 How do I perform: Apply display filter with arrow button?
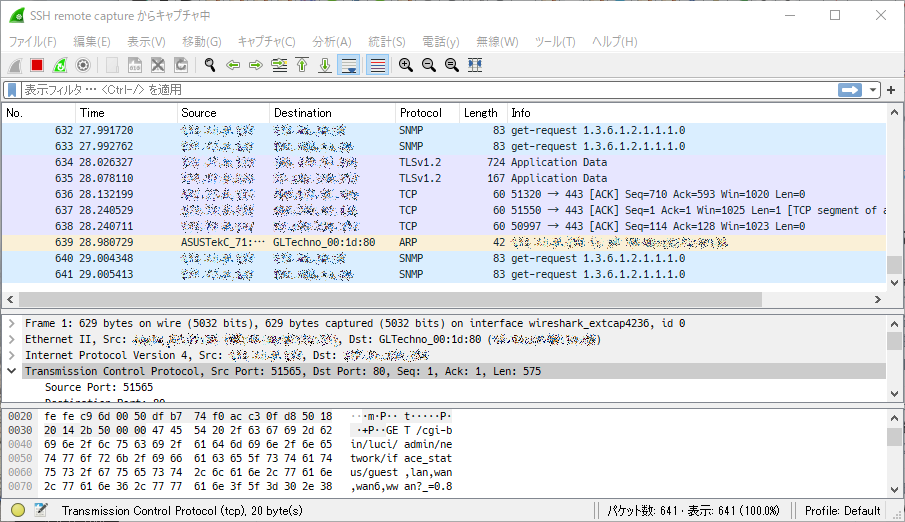[850, 90]
